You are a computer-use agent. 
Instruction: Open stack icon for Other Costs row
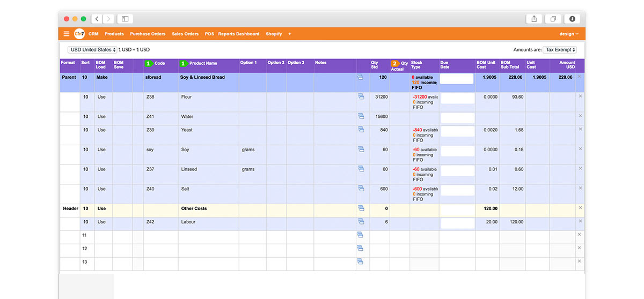[360, 208]
